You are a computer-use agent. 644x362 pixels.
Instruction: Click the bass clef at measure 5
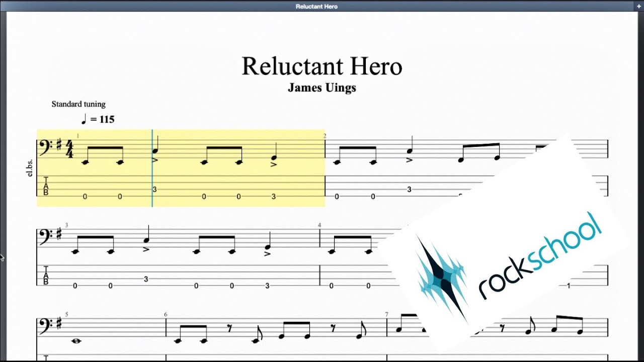click(45, 326)
